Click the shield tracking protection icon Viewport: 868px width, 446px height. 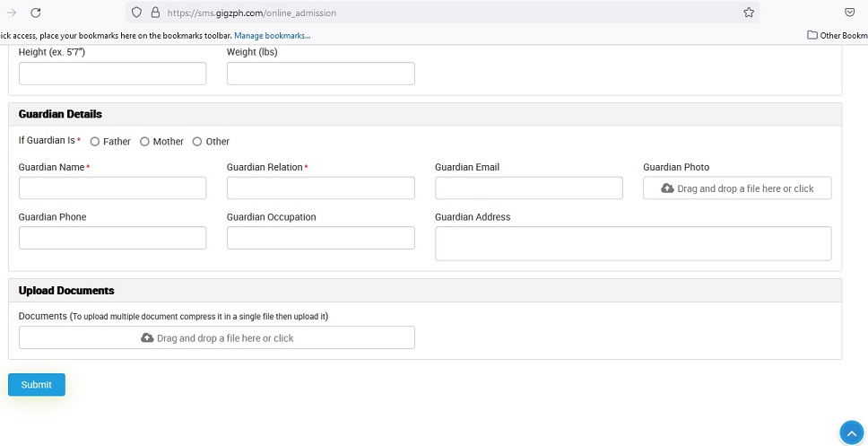click(136, 13)
